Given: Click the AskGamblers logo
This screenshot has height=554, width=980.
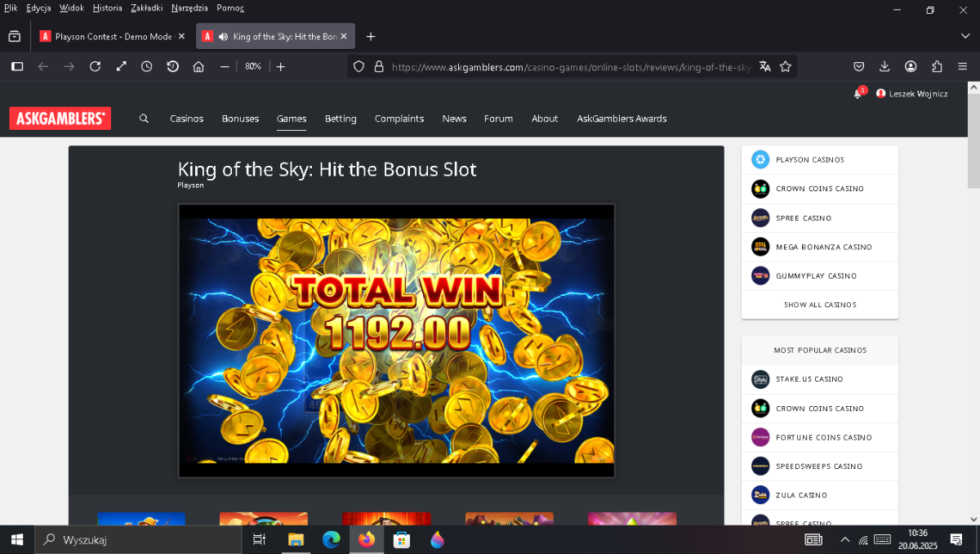Looking at the screenshot, I should point(60,118).
